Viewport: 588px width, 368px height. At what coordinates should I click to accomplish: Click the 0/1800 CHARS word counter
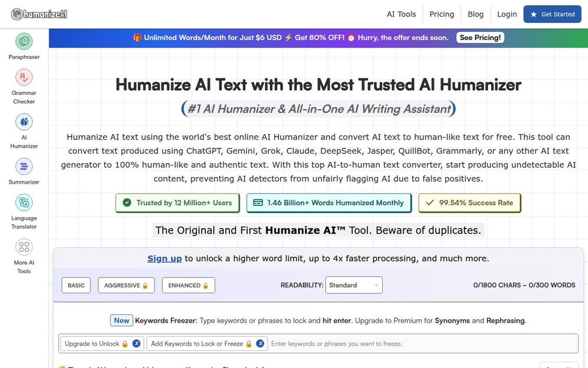524,285
